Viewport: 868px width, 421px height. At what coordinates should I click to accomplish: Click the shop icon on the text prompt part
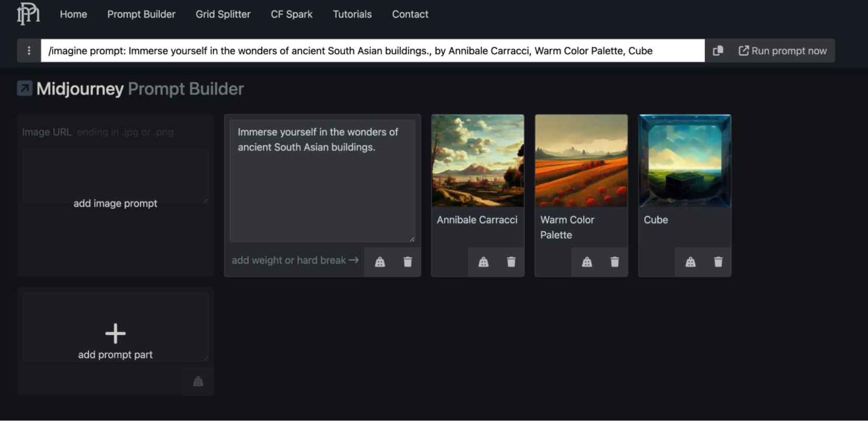coord(380,262)
